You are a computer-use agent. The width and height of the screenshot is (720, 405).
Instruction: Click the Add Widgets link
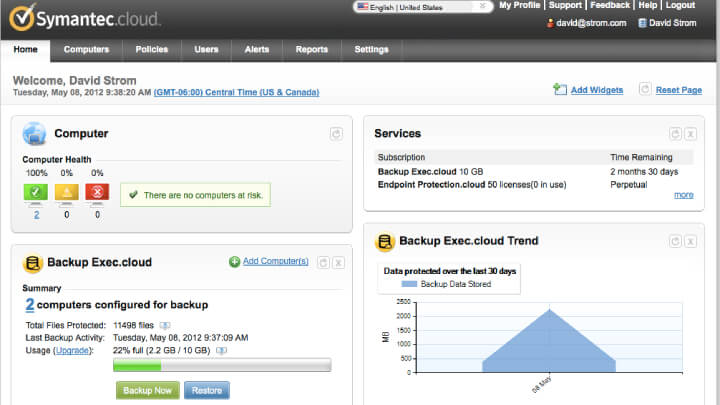coord(597,90)
